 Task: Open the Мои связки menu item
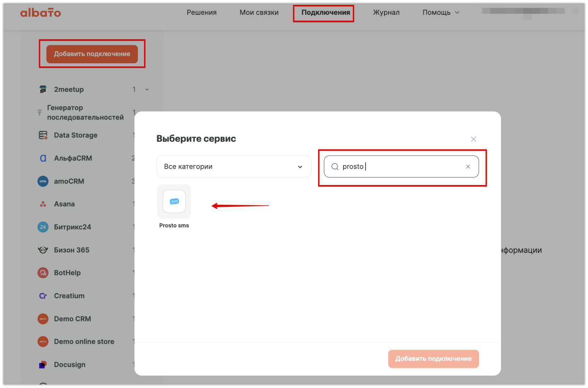pyautogui.click(x=259, y=13)
